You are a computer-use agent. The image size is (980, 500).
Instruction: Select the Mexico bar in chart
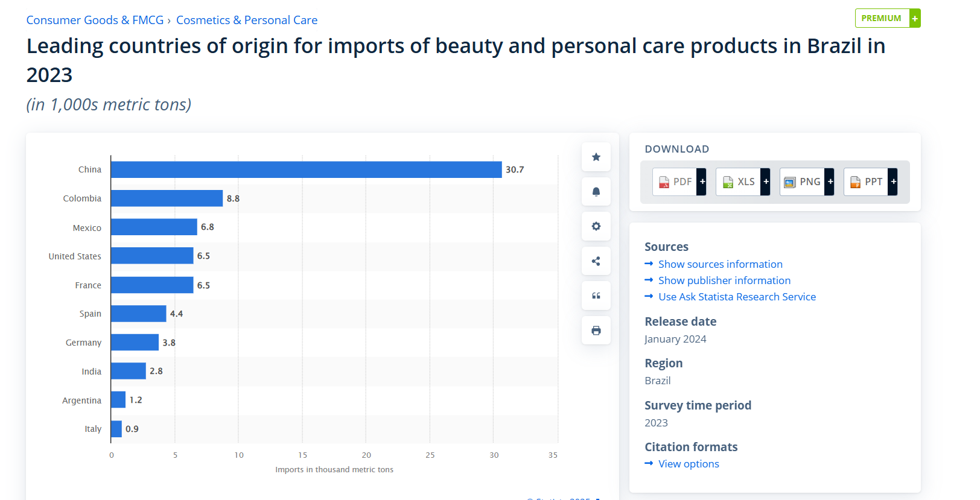point(154,227)
